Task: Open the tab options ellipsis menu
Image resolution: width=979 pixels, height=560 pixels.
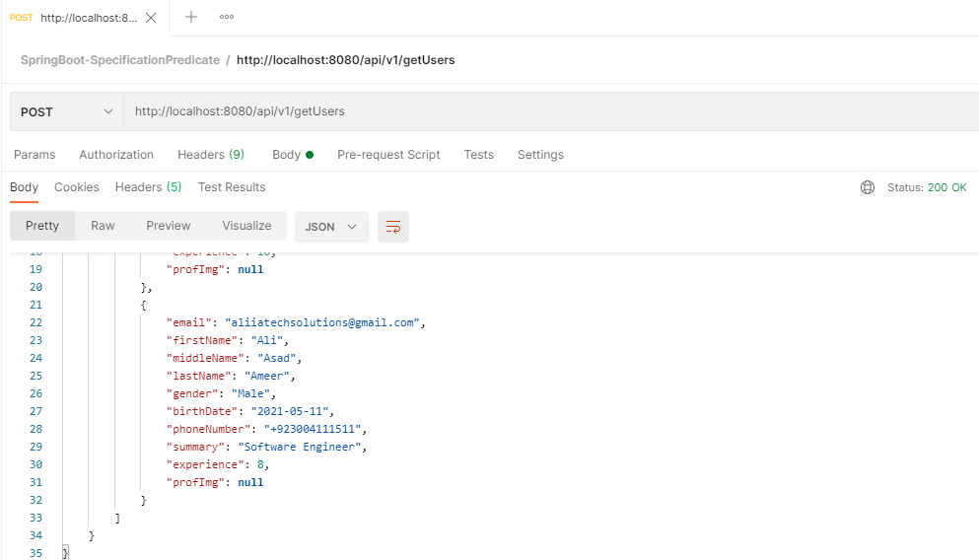Action: pyautogui.click(x=227, y=17)
